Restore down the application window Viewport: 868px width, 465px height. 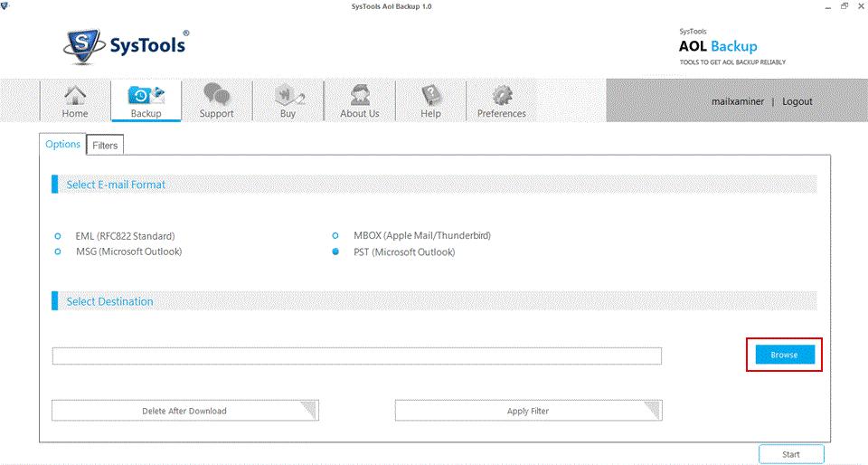click(x=844, y=6)
